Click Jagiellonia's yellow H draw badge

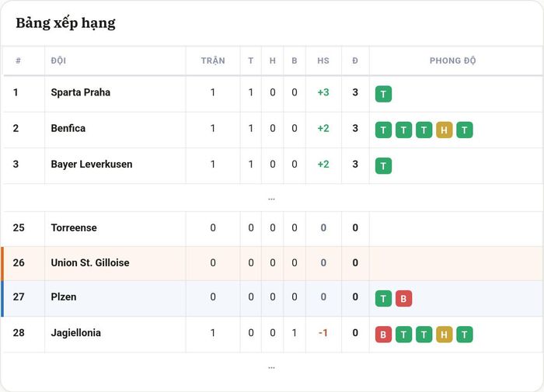[x=444, y=335]
